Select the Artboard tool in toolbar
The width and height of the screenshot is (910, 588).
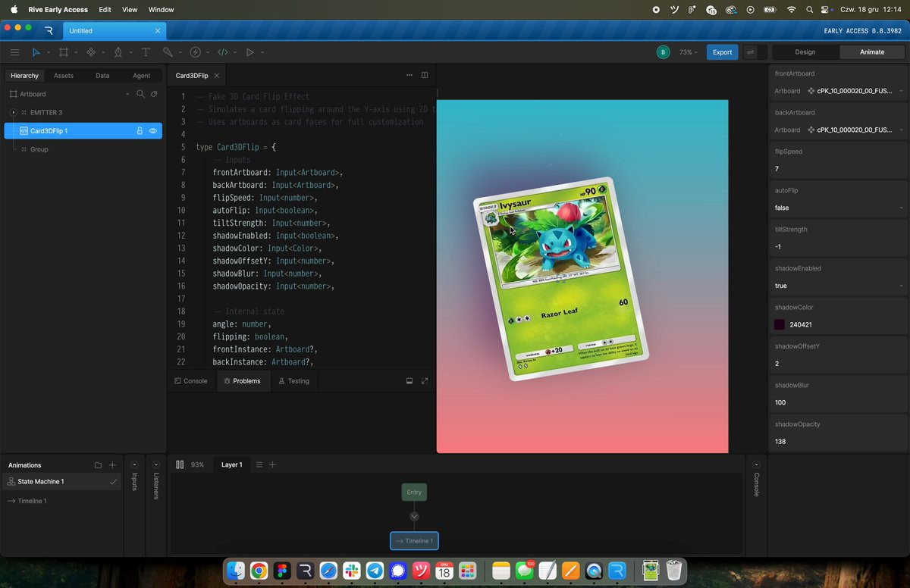(x=64, y=52)
